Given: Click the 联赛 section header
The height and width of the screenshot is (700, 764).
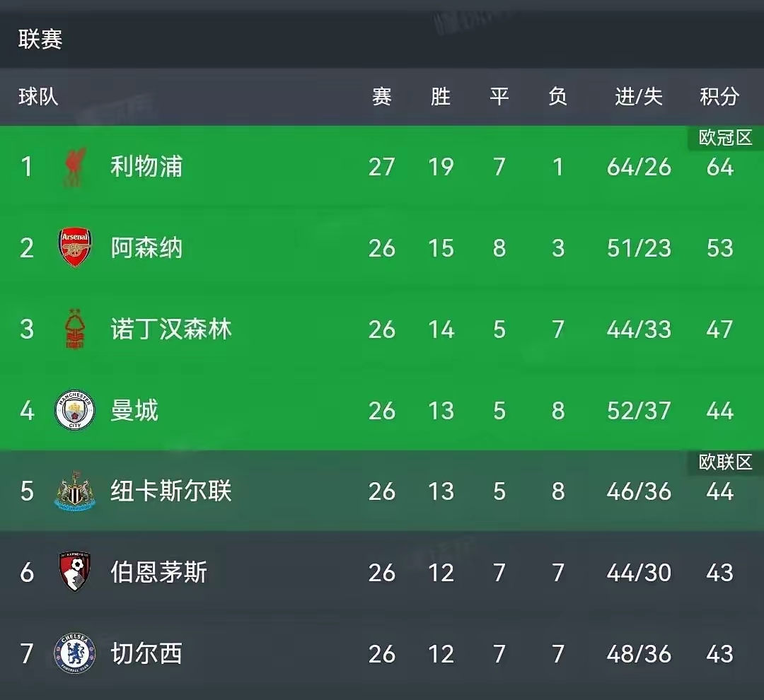Looking at the screenshot, I should (40, 39).
